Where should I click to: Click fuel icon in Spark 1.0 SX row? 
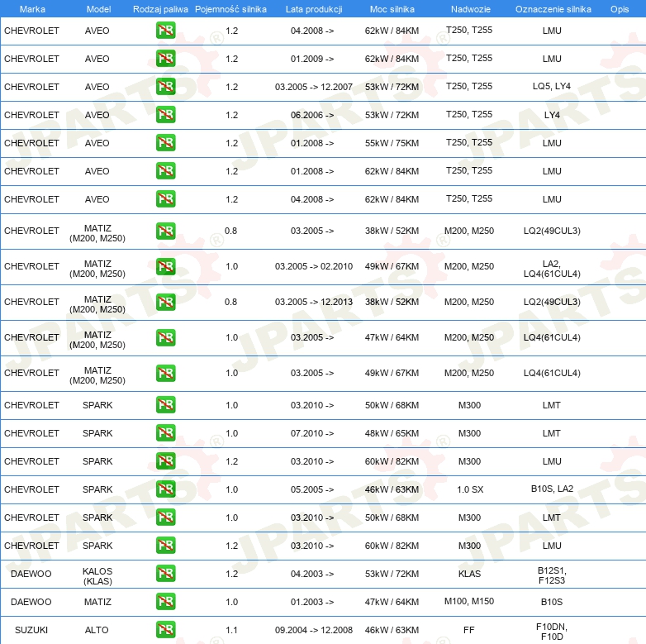tap(165, 489)
